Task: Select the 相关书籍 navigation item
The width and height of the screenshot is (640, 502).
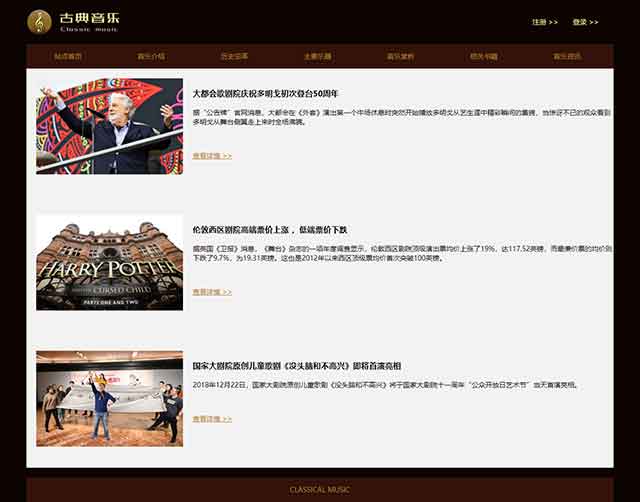Action: [x=484, y=56]
